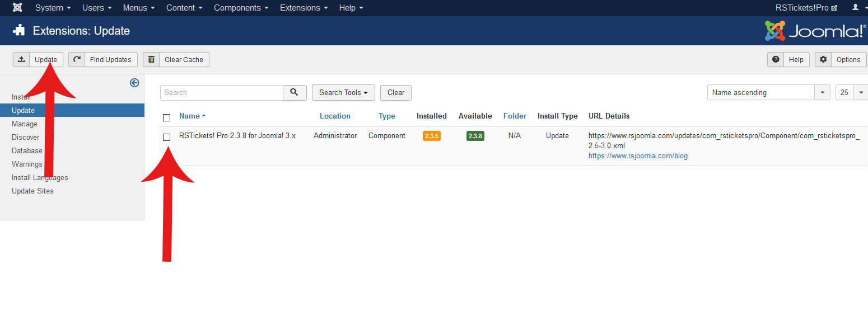Select Update in the sidebar
The width and height of the screenshot is (868, 335).
(x=72, y=110)
